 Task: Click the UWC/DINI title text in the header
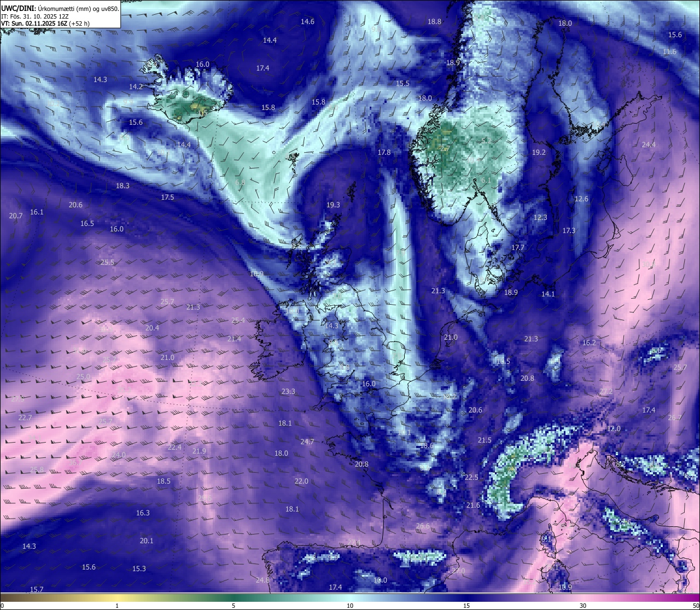coord(17,9)
